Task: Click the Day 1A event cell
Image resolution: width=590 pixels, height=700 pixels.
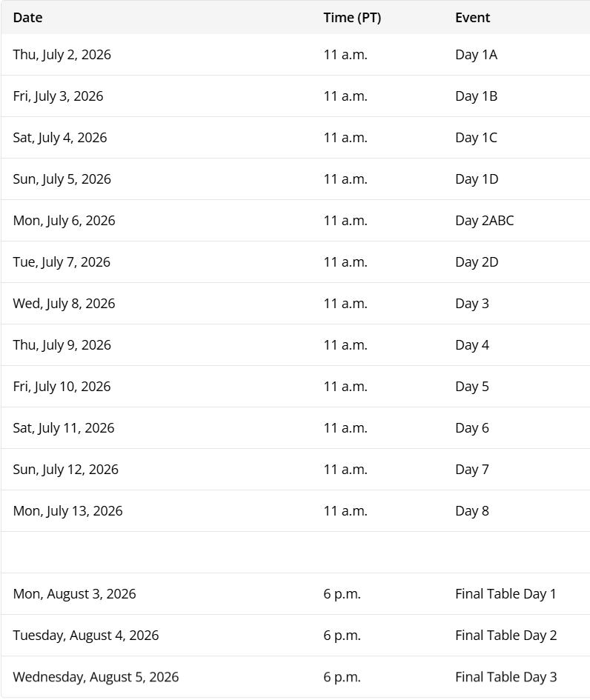Action: tap(476, 55)
